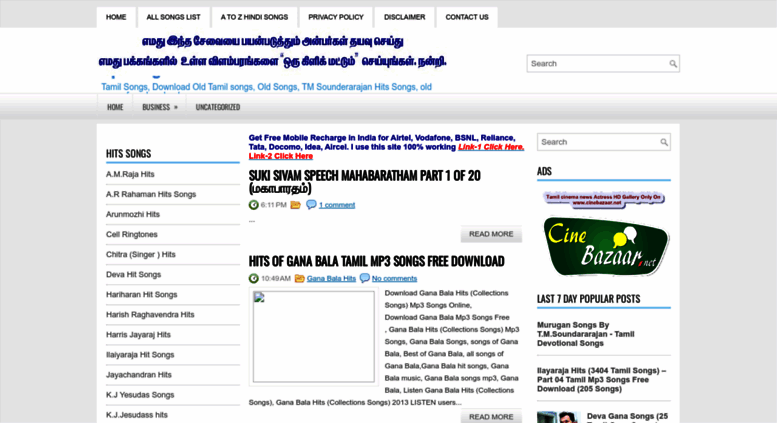Click the blog description link under header
Image resolution: width=777 pixels, height=423 pixels.
click(266, 87)
